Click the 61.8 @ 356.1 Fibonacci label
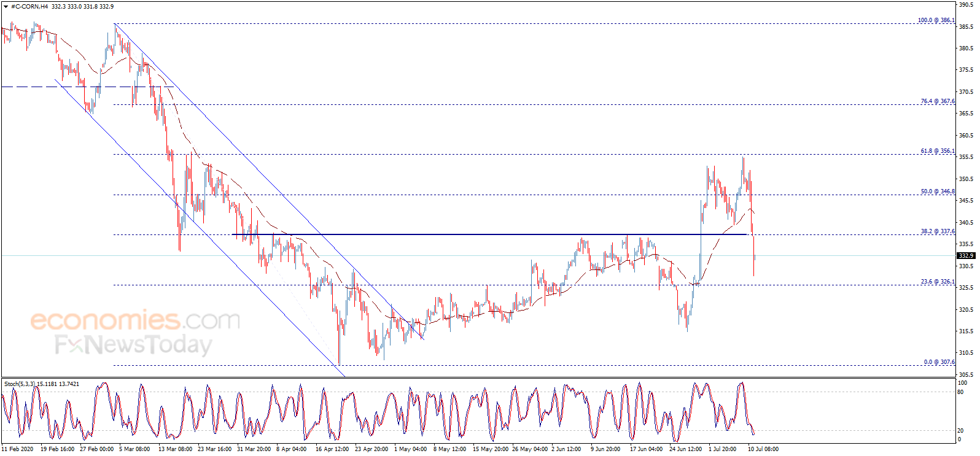 [938, 151]
